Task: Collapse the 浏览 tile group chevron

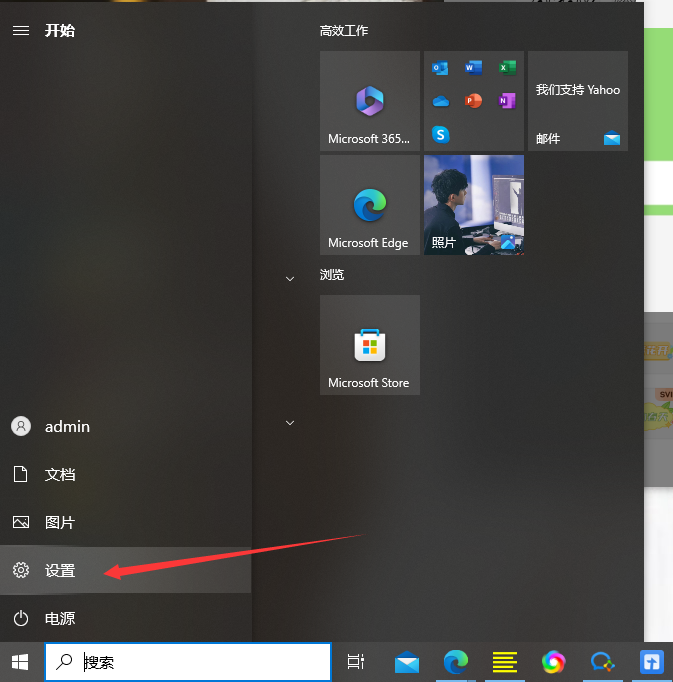Action: [x=290, y=278]
